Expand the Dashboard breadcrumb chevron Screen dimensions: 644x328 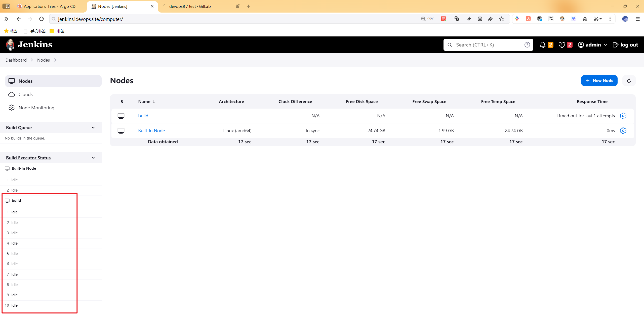pos(32,60)
